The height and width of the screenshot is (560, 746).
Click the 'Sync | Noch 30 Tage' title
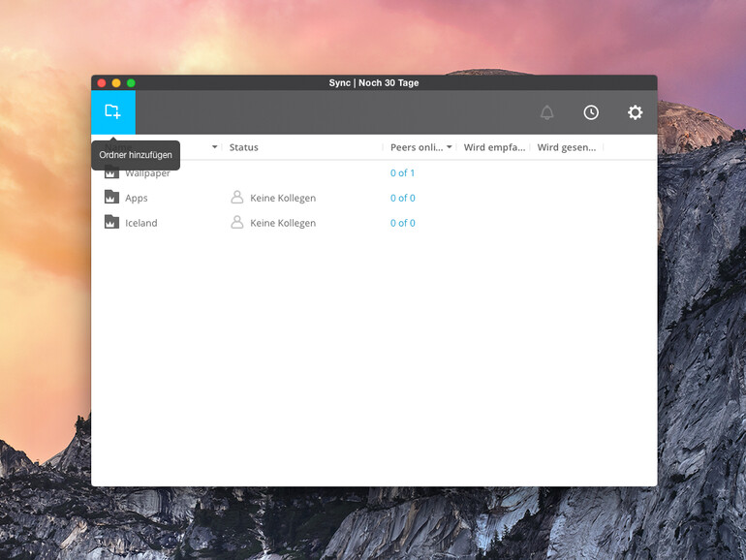[x=374, y=82]
